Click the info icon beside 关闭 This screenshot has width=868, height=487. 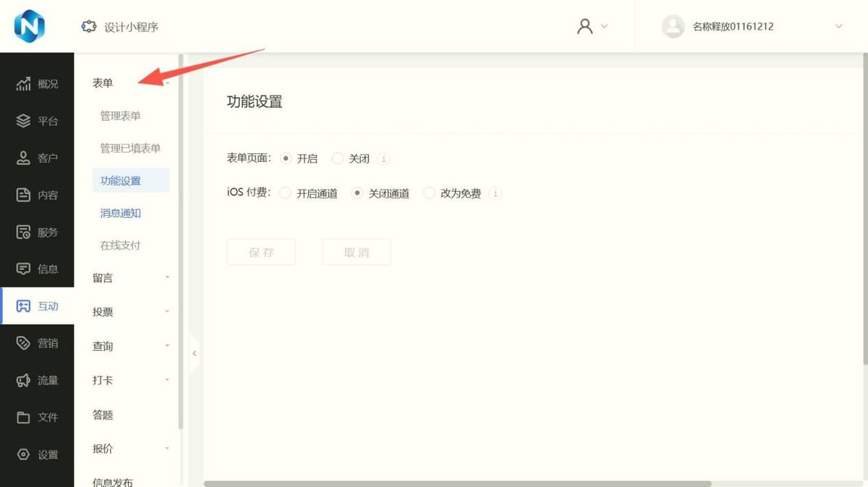[384, 158]
